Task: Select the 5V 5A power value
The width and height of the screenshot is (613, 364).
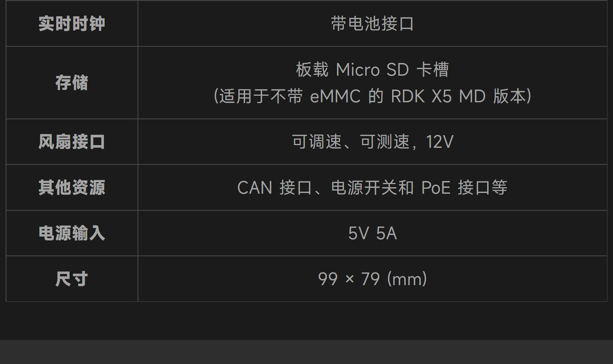Action: point(372,233)
